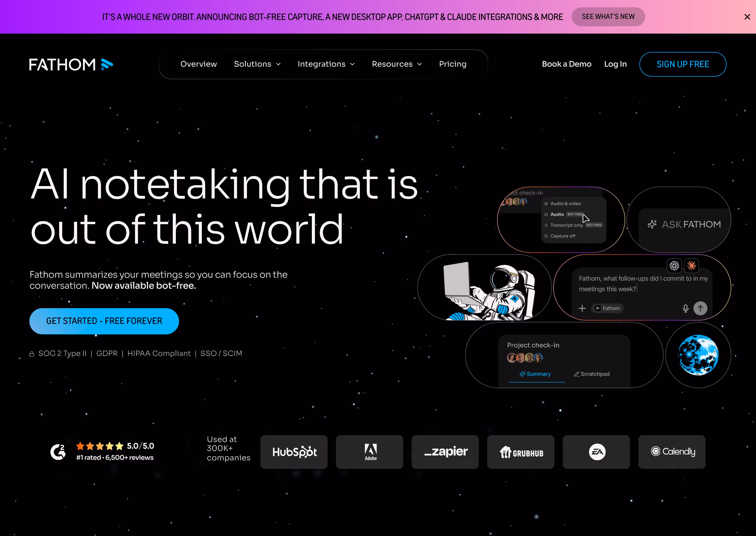Click the lock icon beside SOC 2 Type II
This screenshot has height=536, width=756.
[x=32, y=354]
